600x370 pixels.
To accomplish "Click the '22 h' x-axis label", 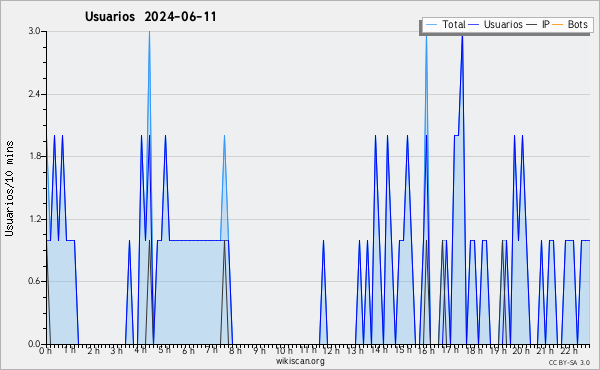I will tap(569, 350).
